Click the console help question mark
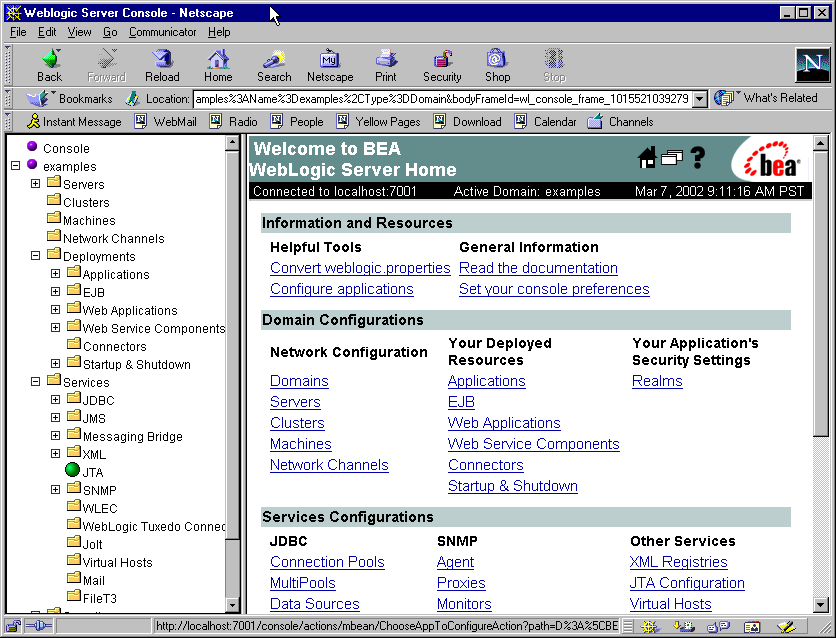Image resolution: width=836 pixels, height=638 pixels. pos(697,158)
